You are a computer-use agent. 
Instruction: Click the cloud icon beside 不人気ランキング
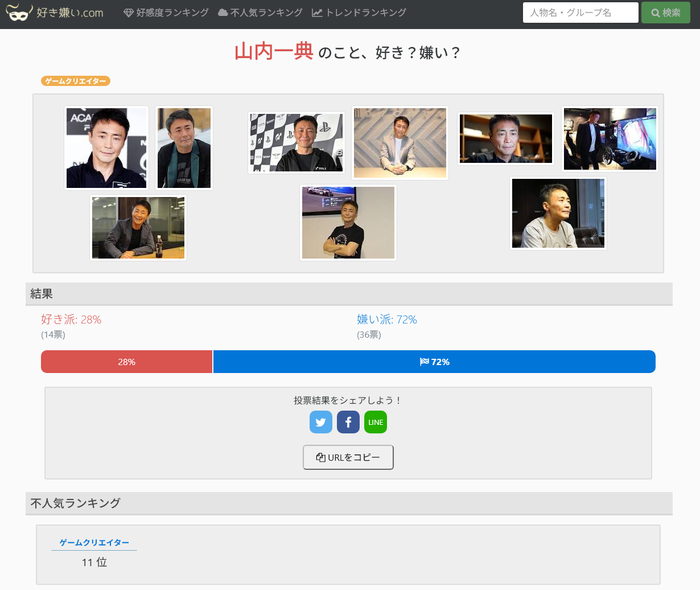pos(223,13)
